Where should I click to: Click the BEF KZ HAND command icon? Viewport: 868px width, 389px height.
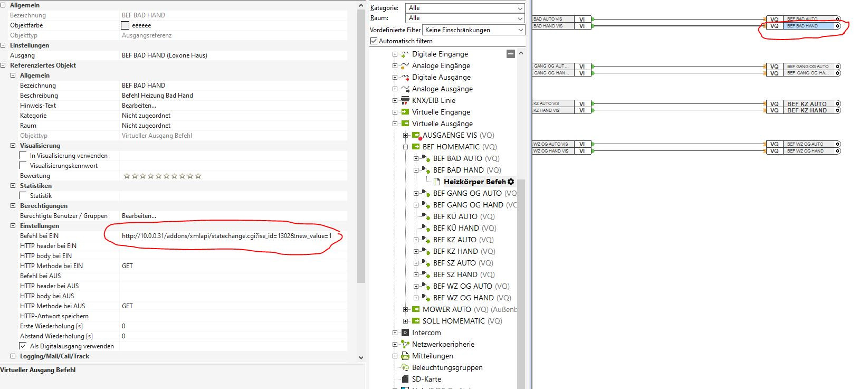(426, 251)
